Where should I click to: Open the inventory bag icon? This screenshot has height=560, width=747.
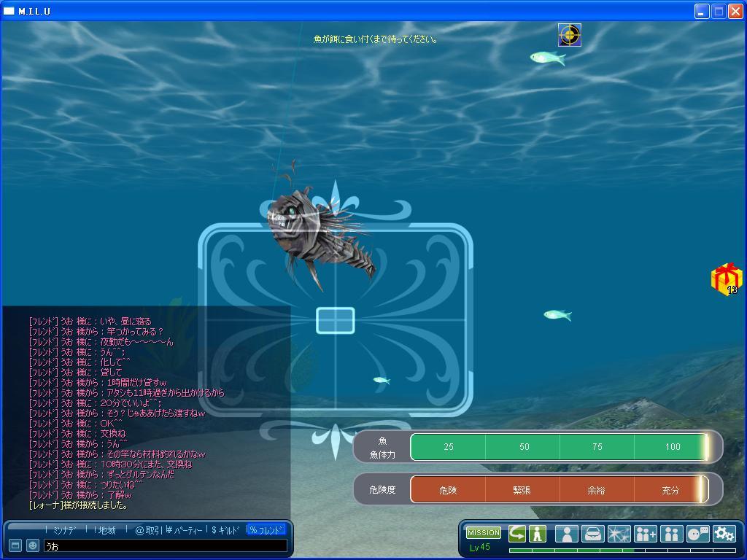coord(592,534)
